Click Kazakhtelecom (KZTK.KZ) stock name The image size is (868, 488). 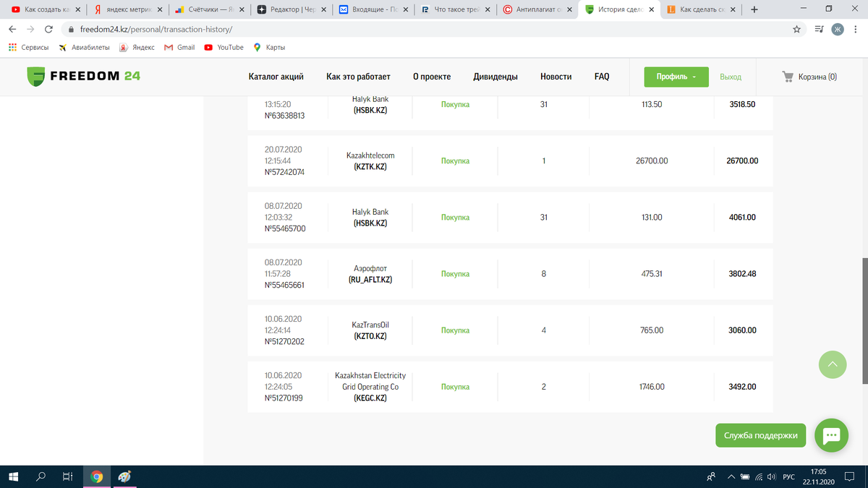point(370,160)
